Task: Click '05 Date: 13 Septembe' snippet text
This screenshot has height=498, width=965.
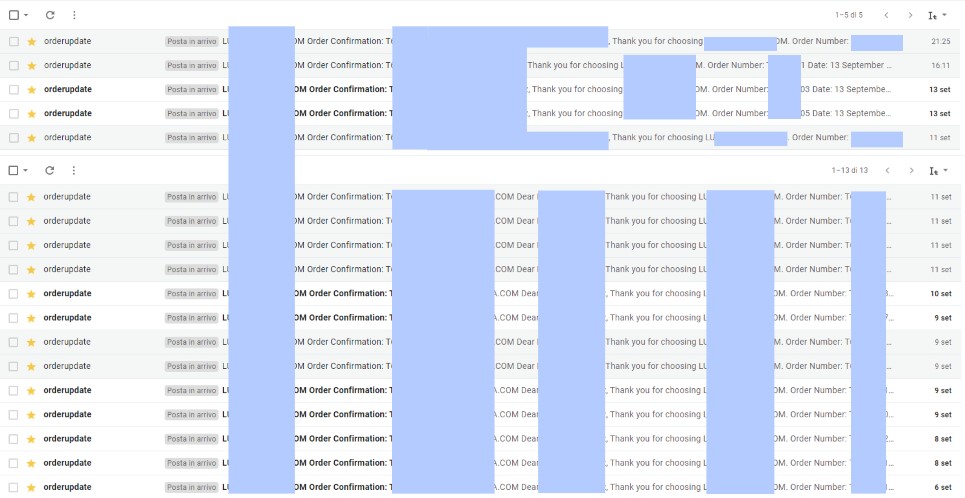Action: point(846,113)
